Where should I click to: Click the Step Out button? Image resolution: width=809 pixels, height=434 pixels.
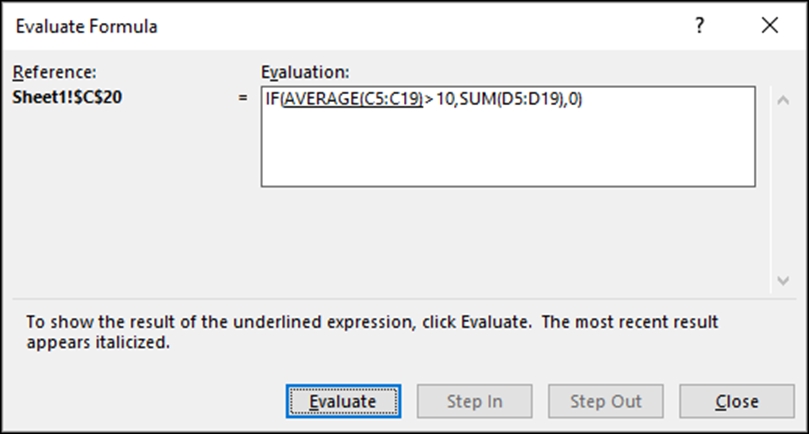point(606,401)
